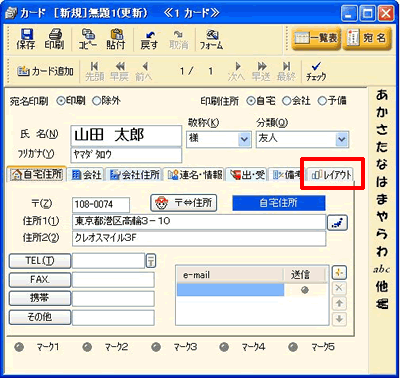Screen dimensions: 400x378
Task: Click the FAX button
Action: point(40,279)
